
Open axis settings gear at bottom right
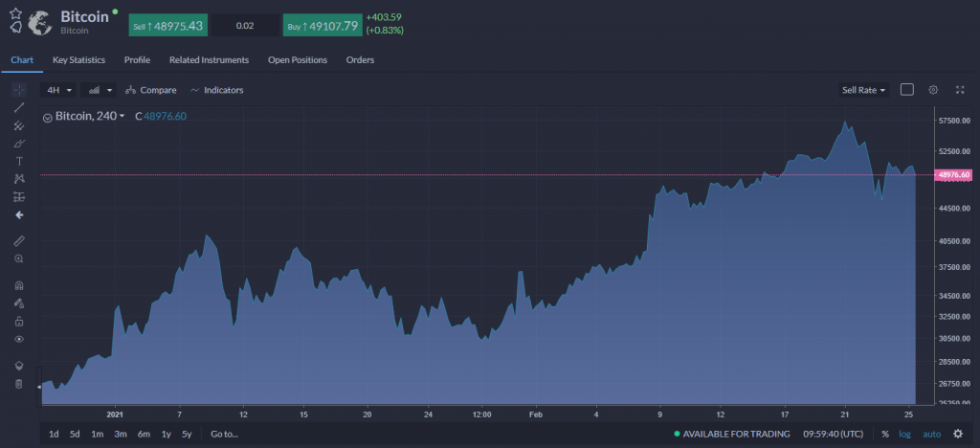(958, 434)
